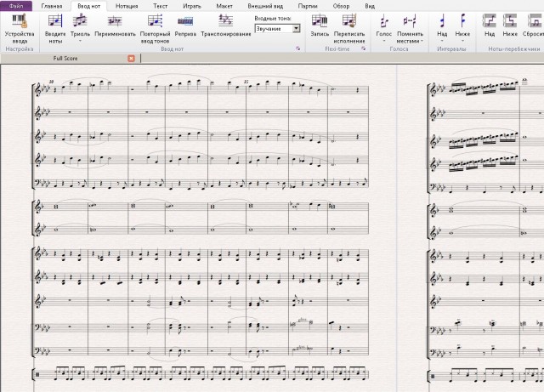The height and width of the screenshot is (392, 544).
Task: Open the Транспонирование transpose tool
Action: click(x=226, y=25)
